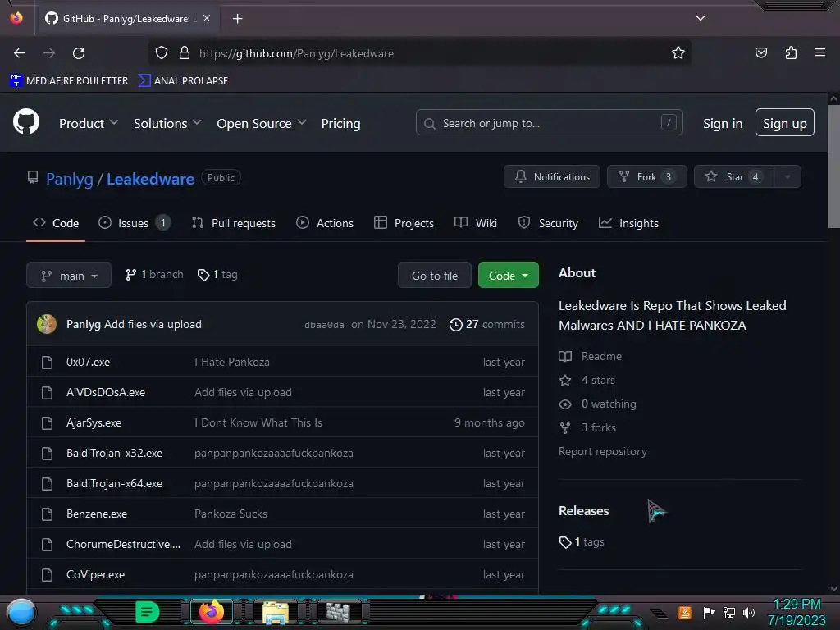Viewport: 840px width, 630px height.
Task: Click the tracking protection shield icon
Action: [162, 52]
